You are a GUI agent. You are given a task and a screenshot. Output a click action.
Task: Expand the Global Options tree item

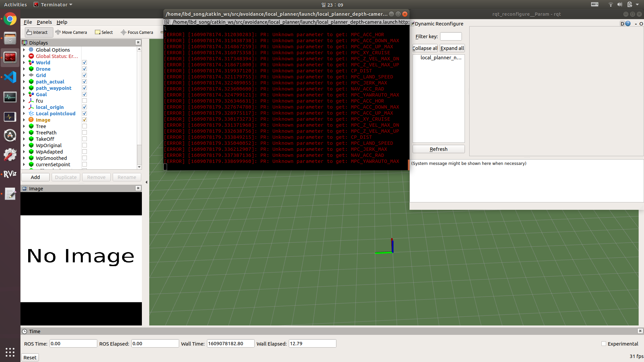pyautogui.click(x=23, y=50)
